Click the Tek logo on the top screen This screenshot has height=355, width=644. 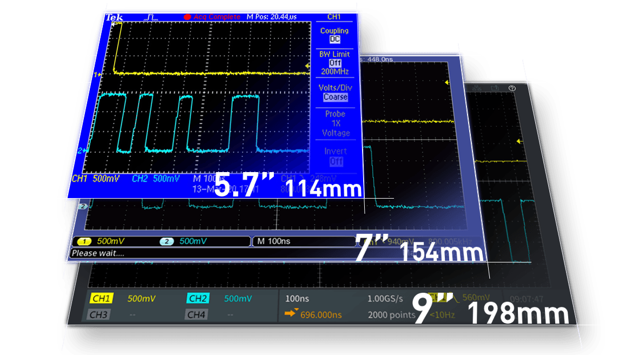click(114, 17)
